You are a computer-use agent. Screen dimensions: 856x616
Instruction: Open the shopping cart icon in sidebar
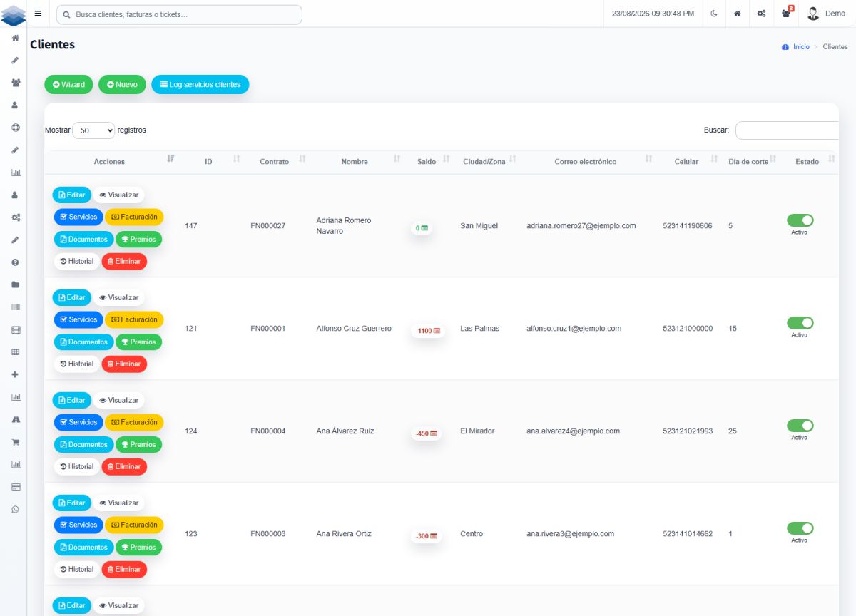15,442
